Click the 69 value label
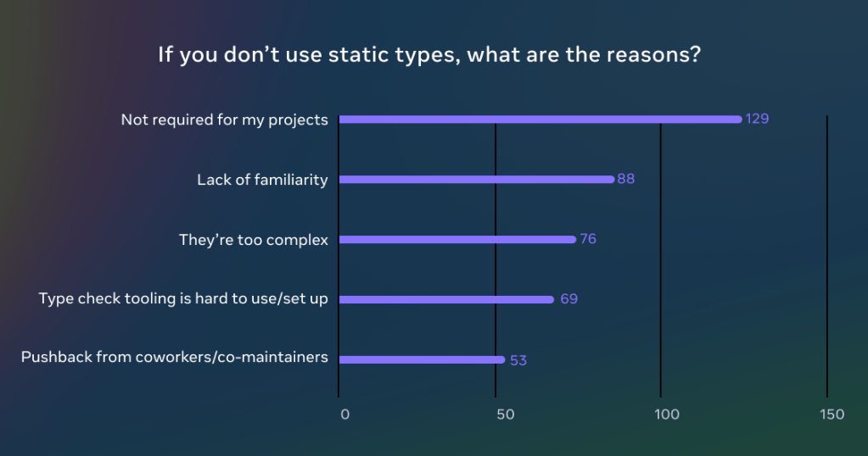This screenshot has height=456, width=868. (568, 299)
